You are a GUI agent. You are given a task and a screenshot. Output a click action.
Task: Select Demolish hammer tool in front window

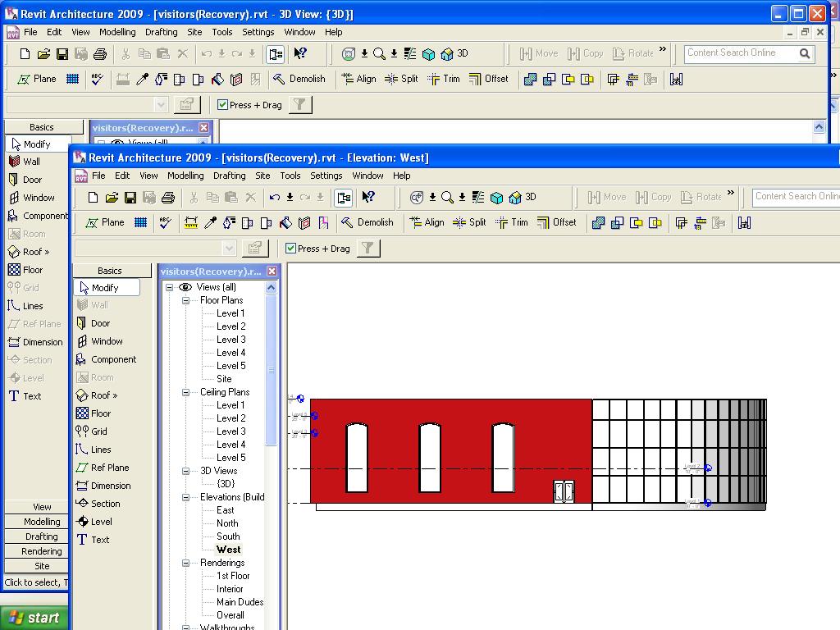367,222
